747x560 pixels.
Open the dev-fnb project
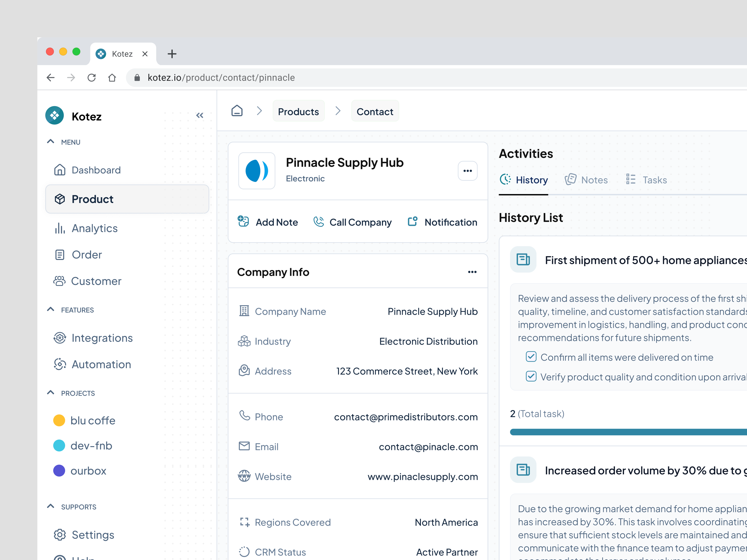click(83, 446)
